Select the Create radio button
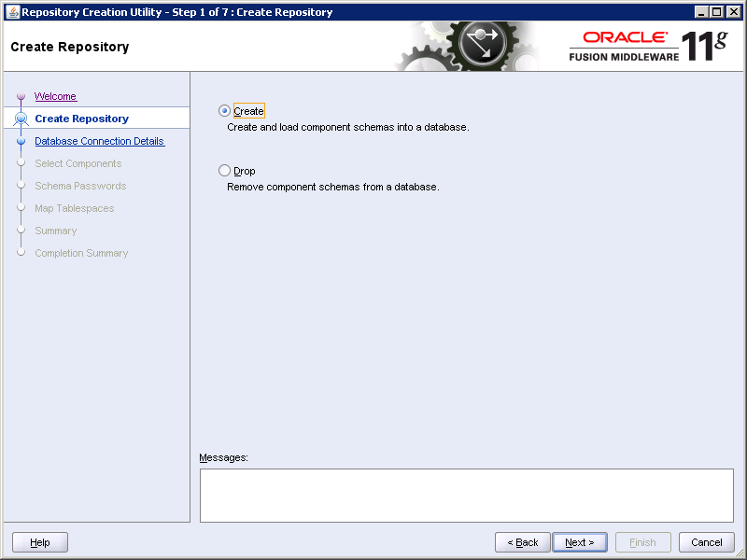 coord(224,111)
